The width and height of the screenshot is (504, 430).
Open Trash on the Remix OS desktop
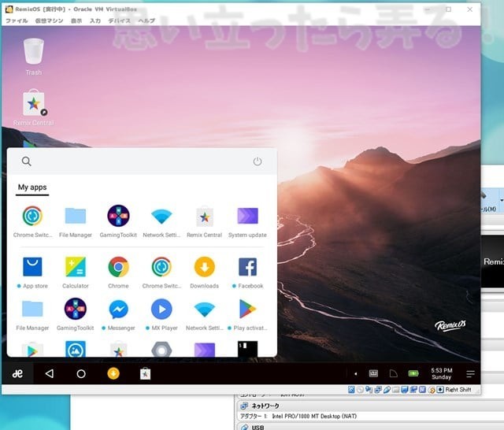[33, 57]
